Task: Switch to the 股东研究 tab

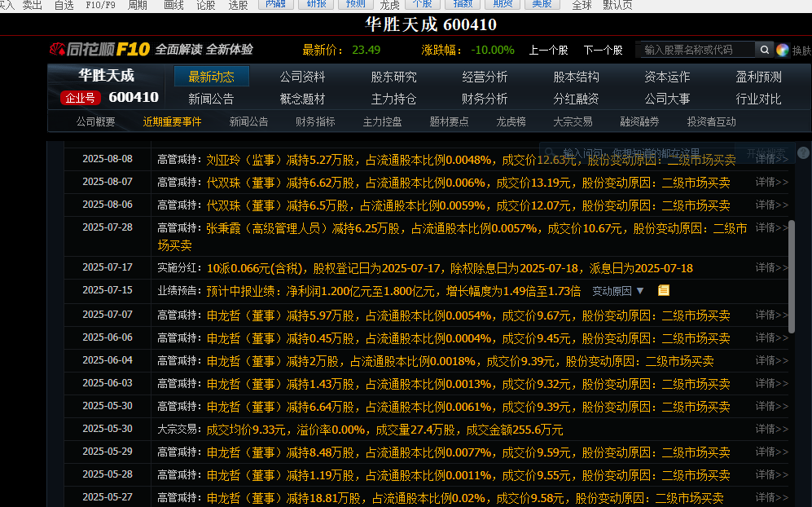Action: click(x=393, y=77)
